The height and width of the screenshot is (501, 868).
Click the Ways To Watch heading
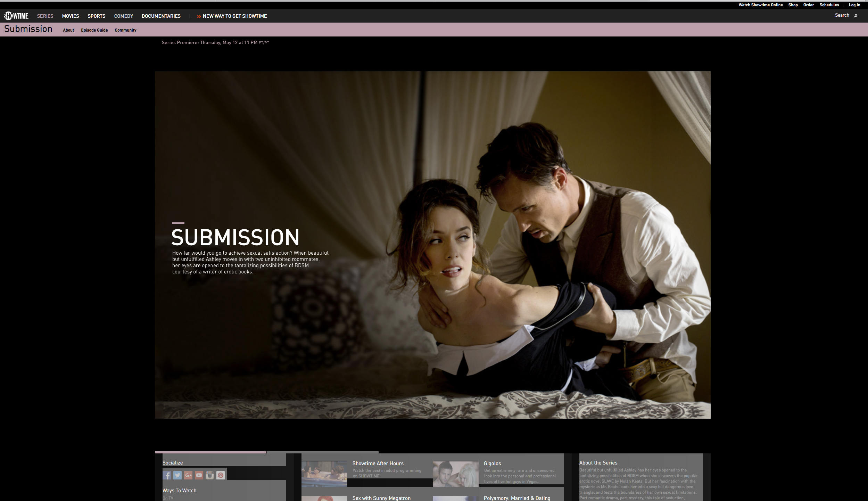tap(179, 491)
